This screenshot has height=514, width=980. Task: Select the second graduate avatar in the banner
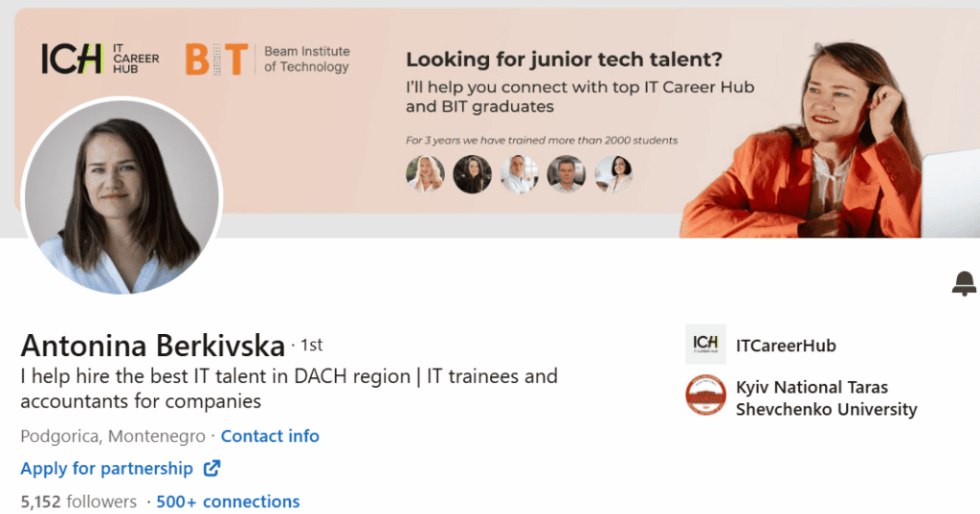click(x=472, y=174)
